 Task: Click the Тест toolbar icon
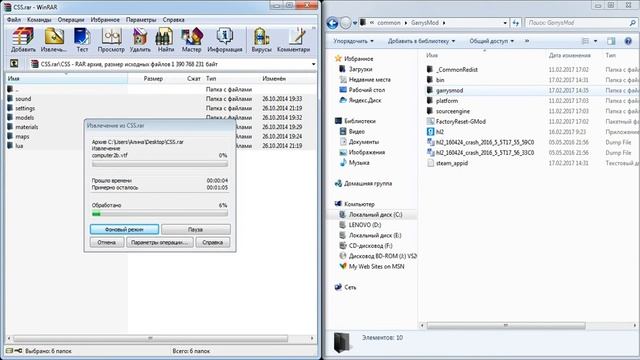pos(82,40)
